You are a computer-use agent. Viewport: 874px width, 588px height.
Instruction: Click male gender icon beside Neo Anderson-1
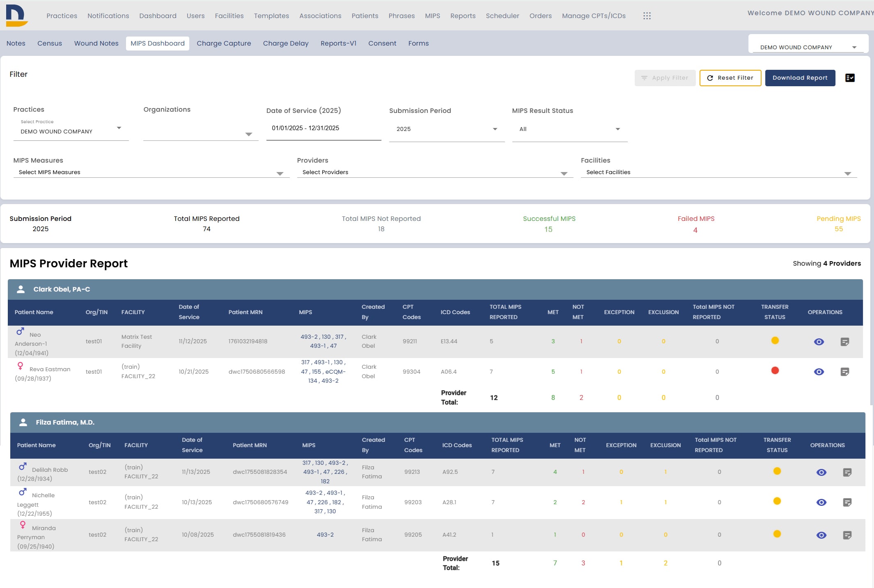click(20, 331)
